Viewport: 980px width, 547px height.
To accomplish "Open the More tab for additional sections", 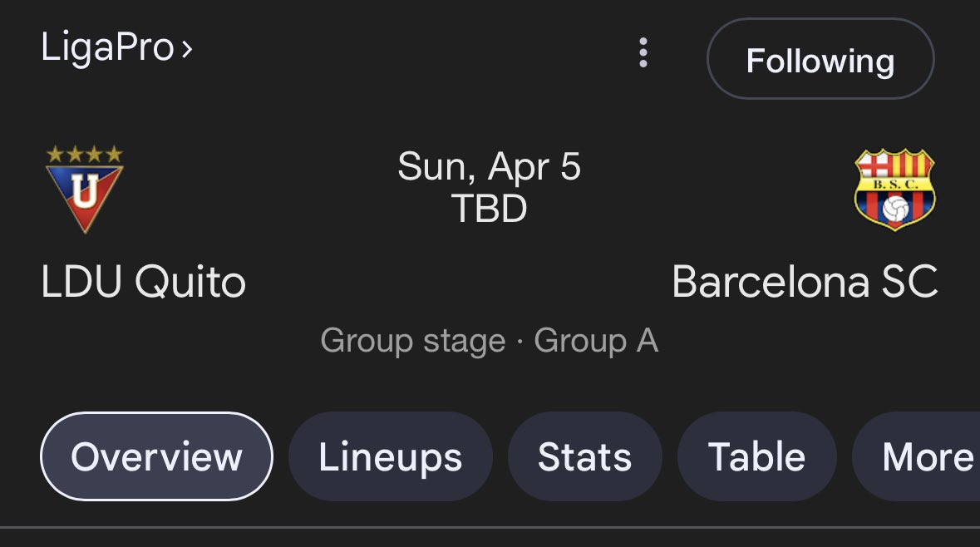I will pyautogui.click(x=926, y=457).
